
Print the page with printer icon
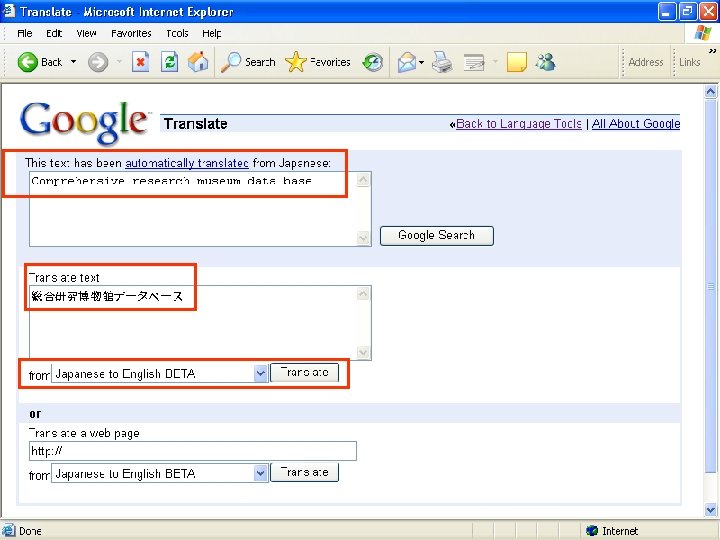coord(442,62)
